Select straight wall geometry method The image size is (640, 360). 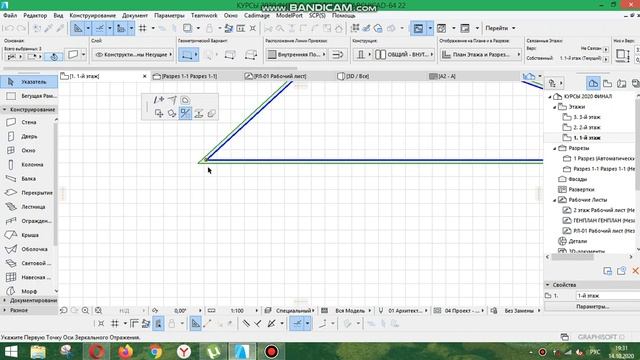(189, 55)
